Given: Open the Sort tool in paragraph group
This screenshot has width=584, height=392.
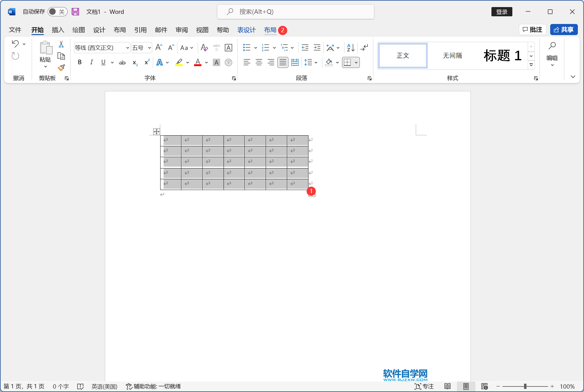Looking at the screenshot, I should tap(350, 48).
